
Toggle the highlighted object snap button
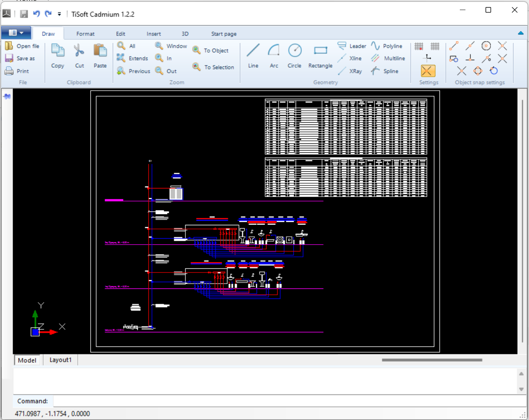point(428,71)
